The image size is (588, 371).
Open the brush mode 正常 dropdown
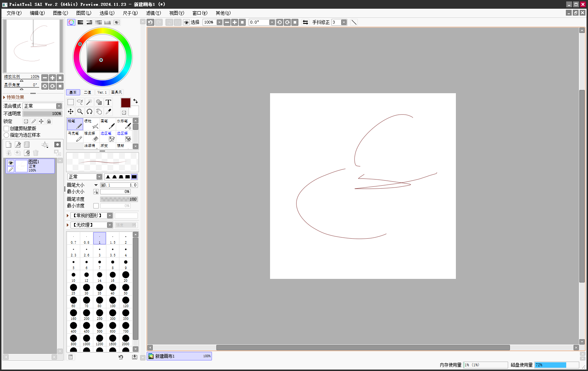coord(85,177)
